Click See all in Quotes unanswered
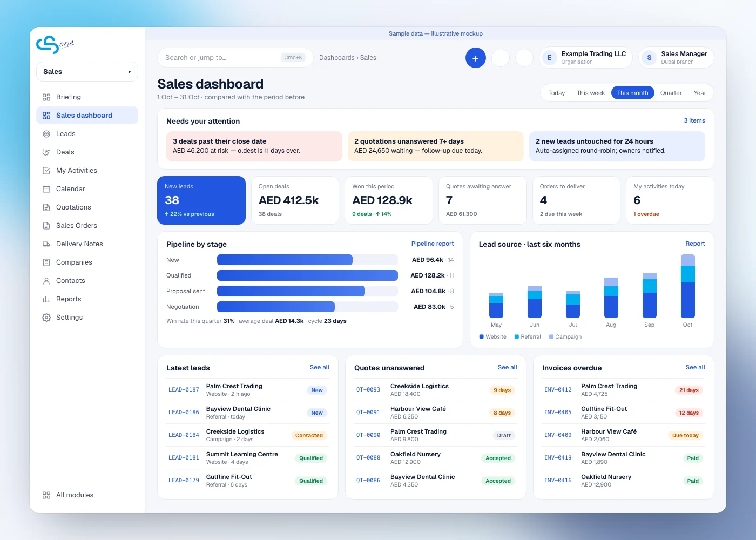The width and height of the screenshot is (756, 540). pos(508,367)
